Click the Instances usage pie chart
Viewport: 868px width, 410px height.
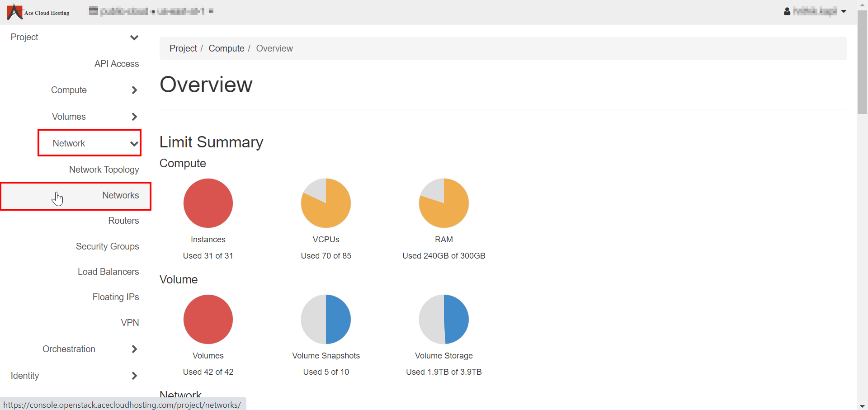tap(208, 203)
